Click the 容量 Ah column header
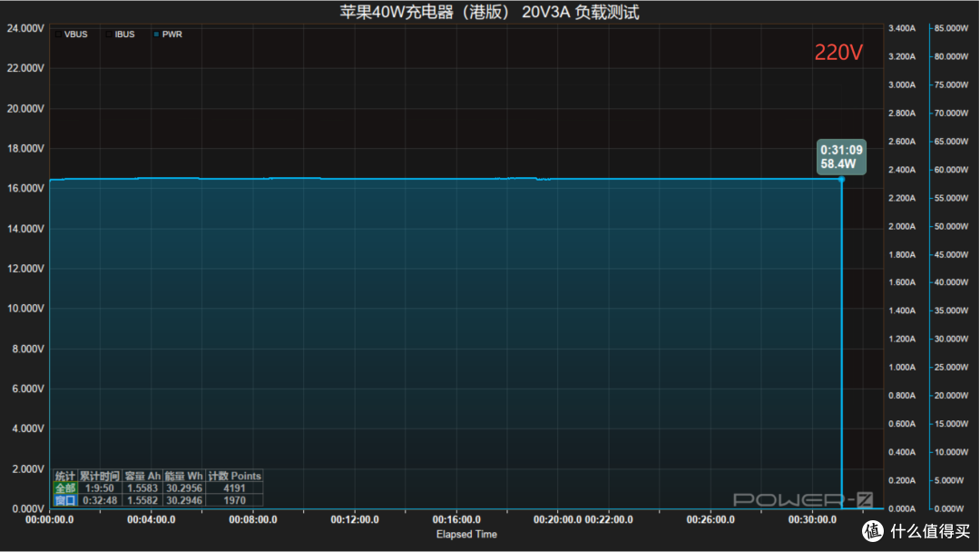This screenshot has width=980, height=552. click(x=142, y=477)
